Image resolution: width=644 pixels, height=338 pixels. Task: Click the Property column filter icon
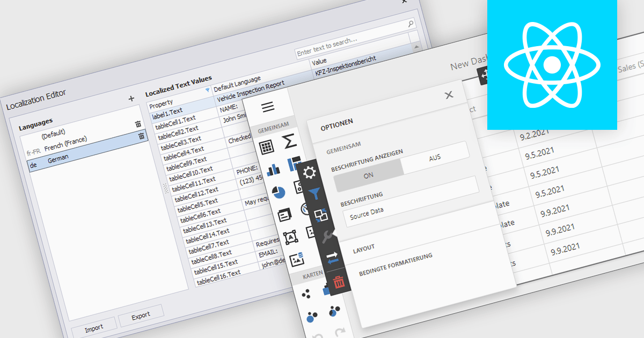pyautogui.click(x=208, y=90)
